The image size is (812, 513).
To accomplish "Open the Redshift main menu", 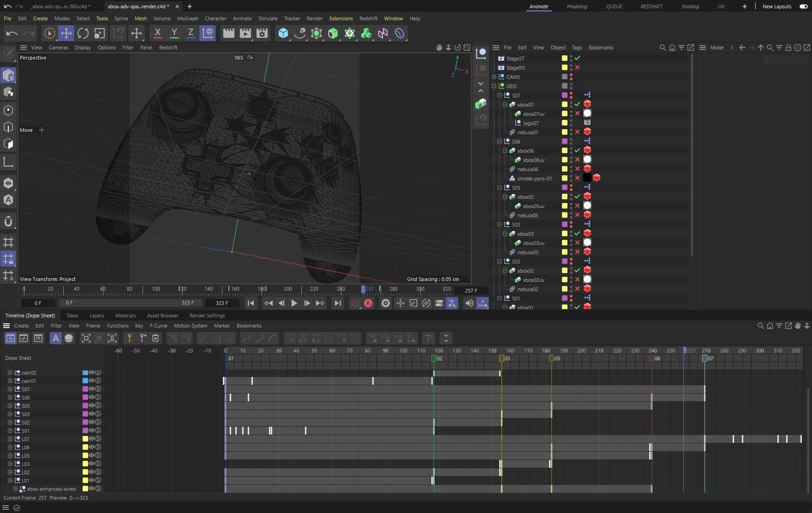I will click(x=368, y=18).
